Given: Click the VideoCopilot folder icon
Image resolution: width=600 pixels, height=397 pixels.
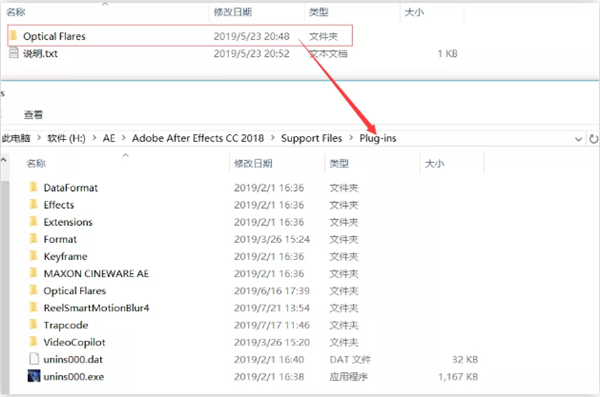Looking at the screenshot, I should [34, 342].
